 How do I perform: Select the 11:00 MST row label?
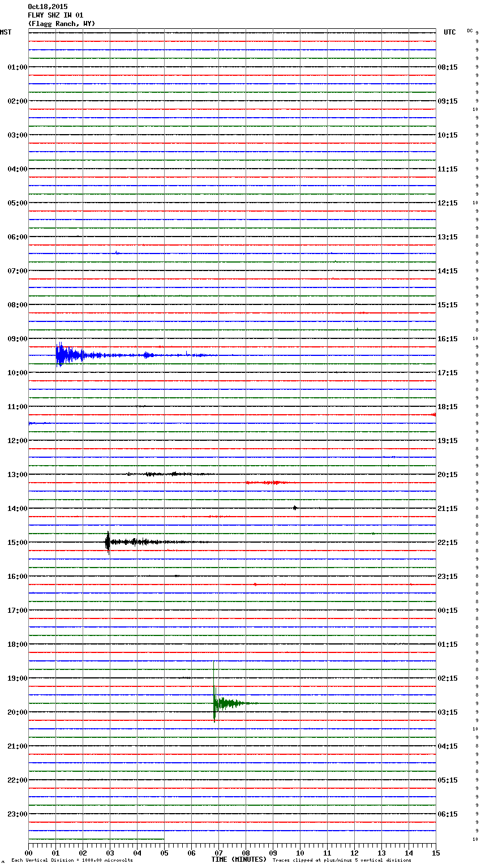click(18, 407)
